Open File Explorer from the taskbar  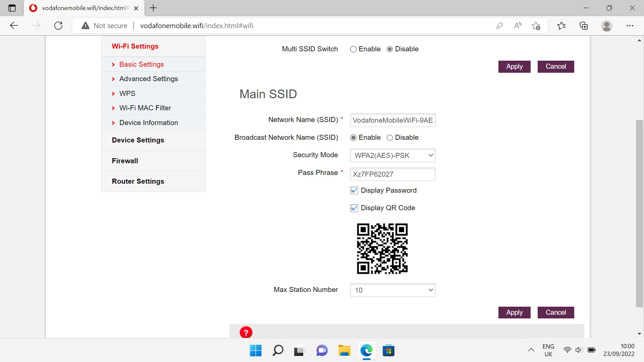coord(344,351)
